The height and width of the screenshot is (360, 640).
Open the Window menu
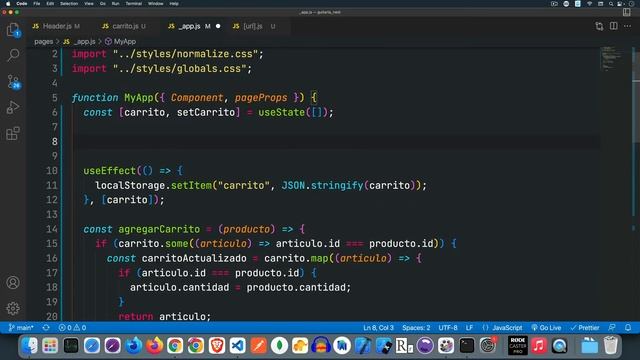point(156,4)
